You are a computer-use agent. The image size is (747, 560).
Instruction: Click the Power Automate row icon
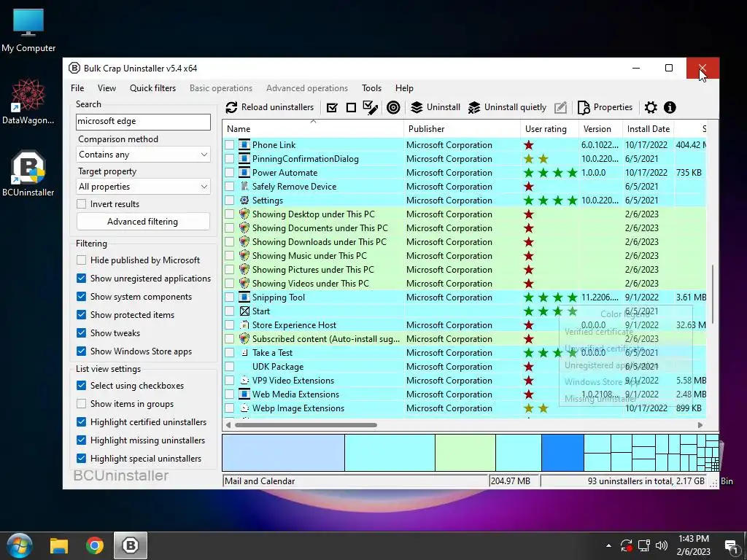(244, 172)
